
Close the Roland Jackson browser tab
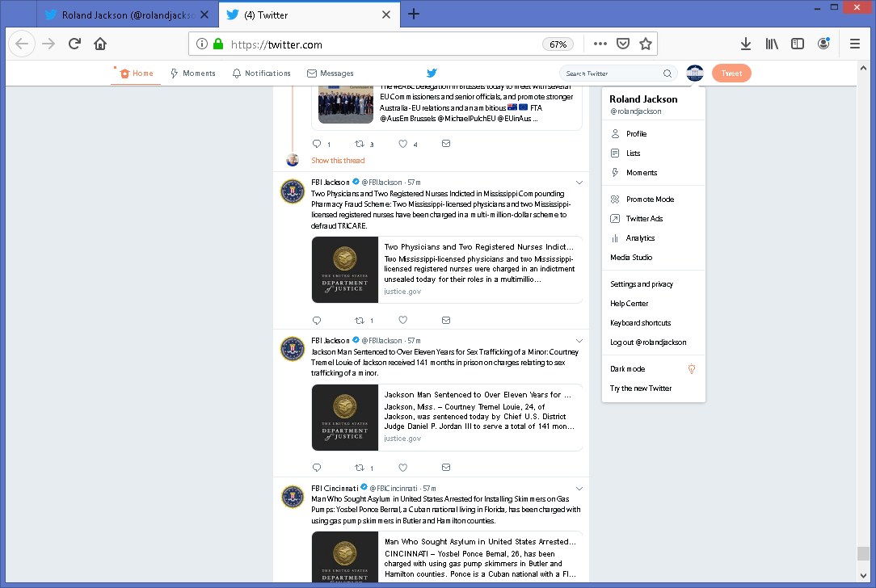204,15
